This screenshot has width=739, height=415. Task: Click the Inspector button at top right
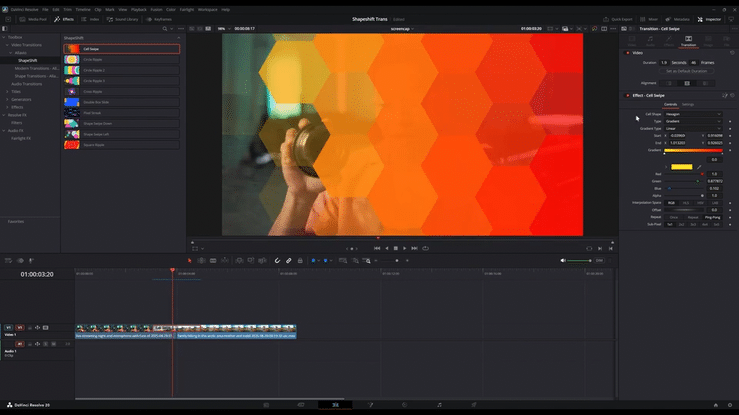point(709,19)
